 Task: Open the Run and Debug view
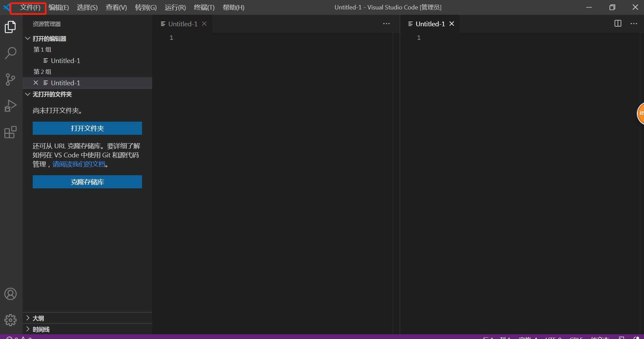[x=10, y=106]
